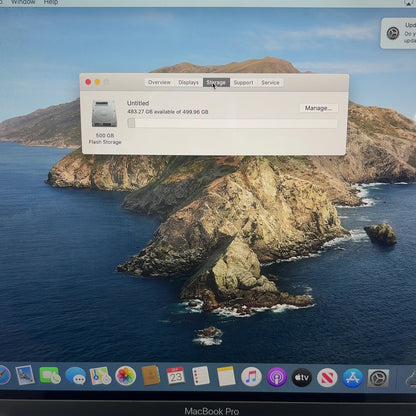This screenshot has height=416, width=416.
Task: Open the Overview tab
Action: (x=159, y=82)
